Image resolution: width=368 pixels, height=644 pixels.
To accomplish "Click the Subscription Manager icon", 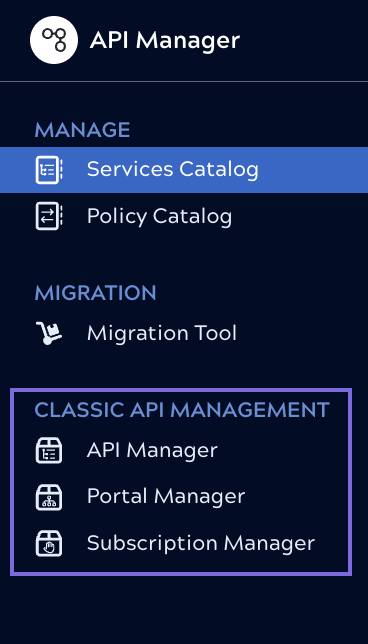I will pos(49,543).
